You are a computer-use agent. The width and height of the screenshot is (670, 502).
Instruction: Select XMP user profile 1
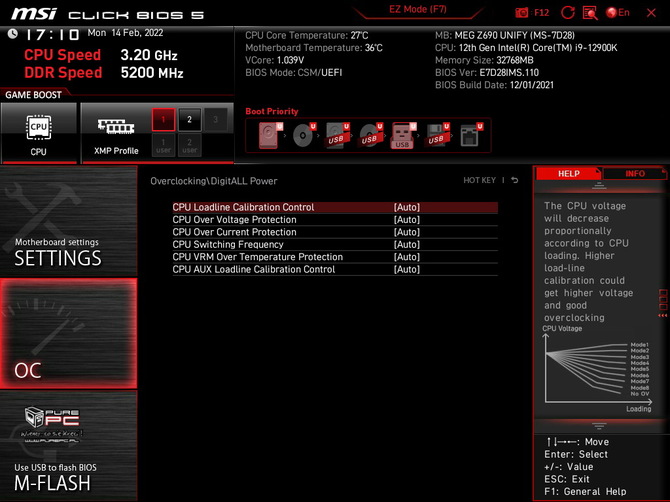click(x=163, y=145)
